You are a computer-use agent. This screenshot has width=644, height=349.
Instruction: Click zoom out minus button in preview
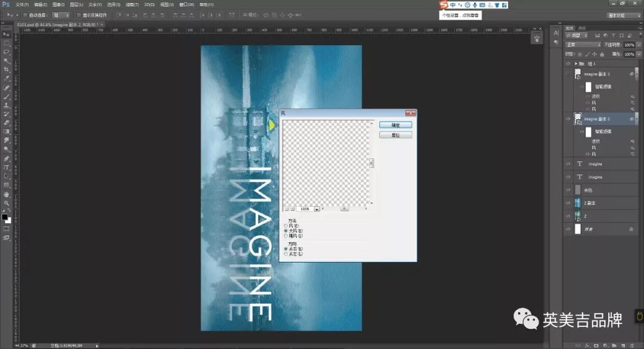tap(287, 209)
